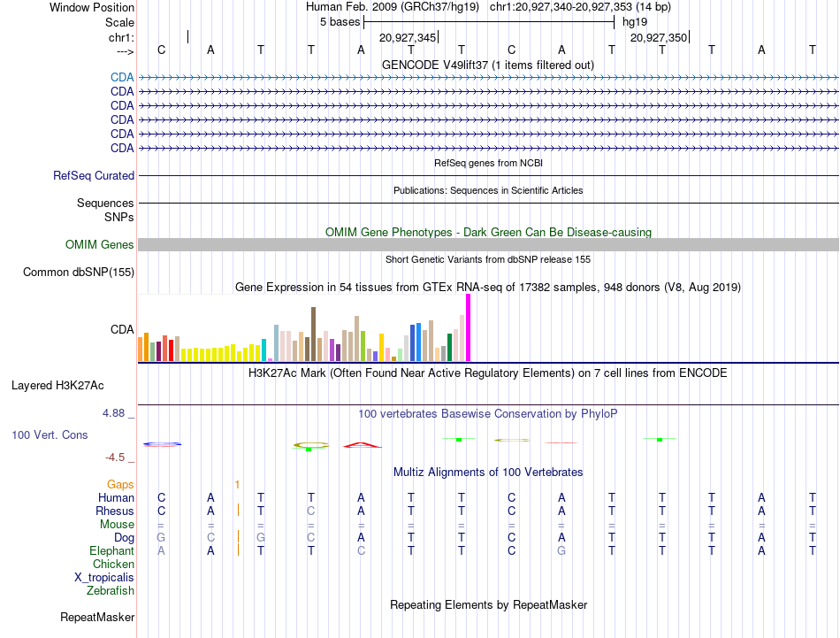This screenshot has width=840, height=638.
Task: Click coordinate marker 20,927,350
Action: 659,37
